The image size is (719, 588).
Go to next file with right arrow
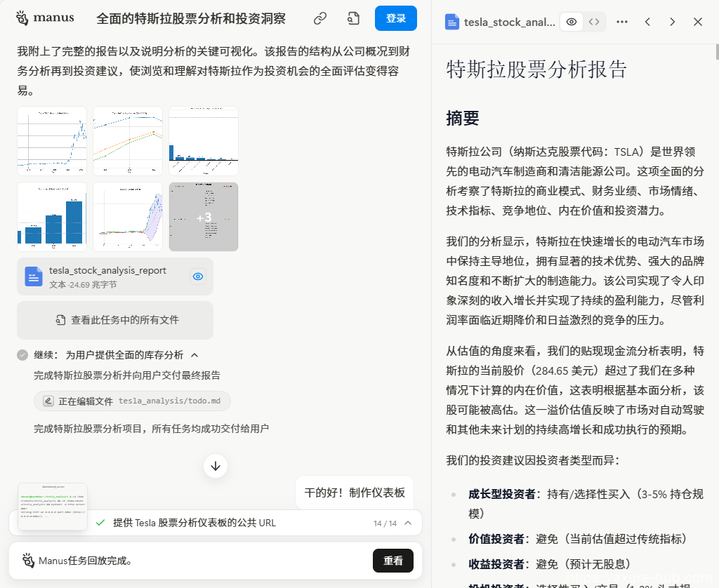[673, 22]
